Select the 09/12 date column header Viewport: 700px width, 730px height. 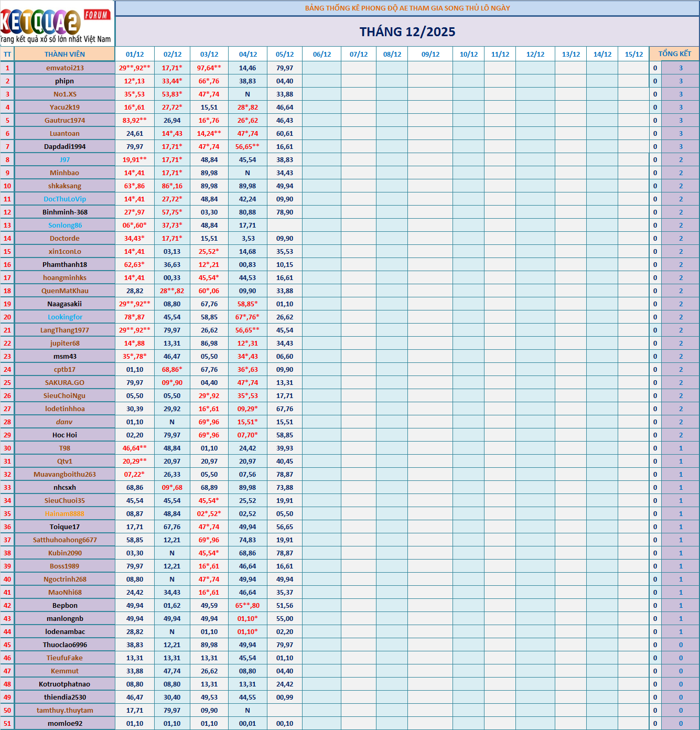point(430,54)
